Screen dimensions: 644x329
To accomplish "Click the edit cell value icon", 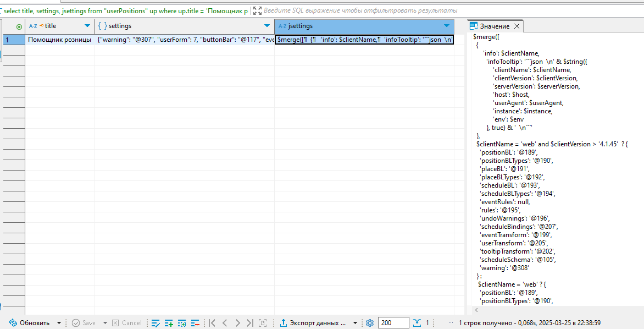I will tap(156, 323).
